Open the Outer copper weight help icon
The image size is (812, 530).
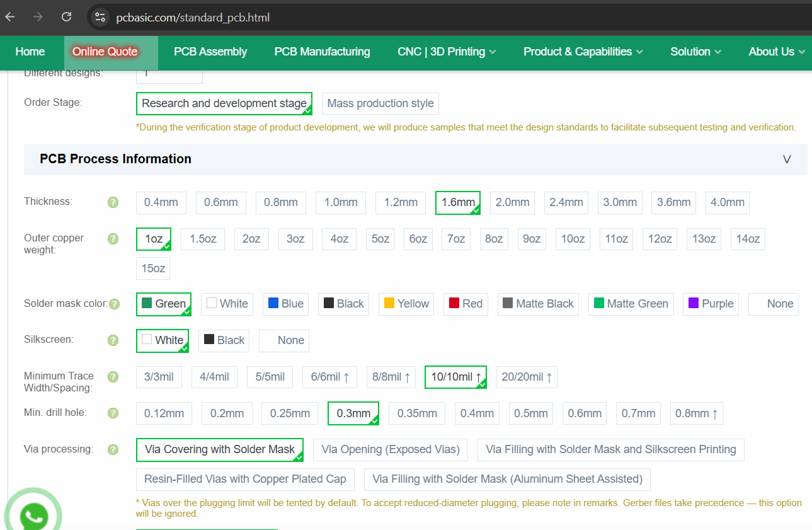click(113, 239)
